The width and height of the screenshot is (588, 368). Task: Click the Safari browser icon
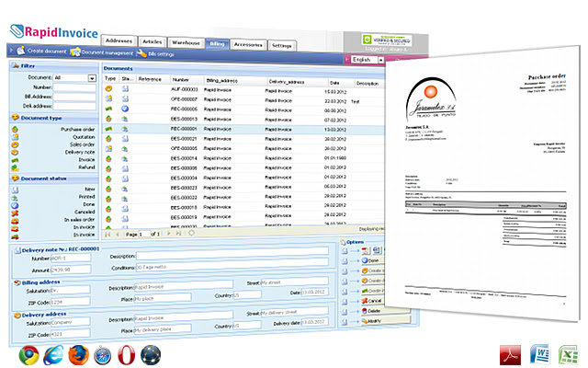[x=103, y=355]
